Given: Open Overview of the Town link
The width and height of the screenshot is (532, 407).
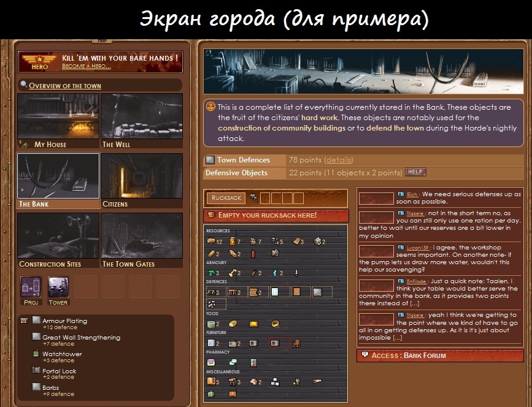Looking at the screenshot, I should coord(65,86).
